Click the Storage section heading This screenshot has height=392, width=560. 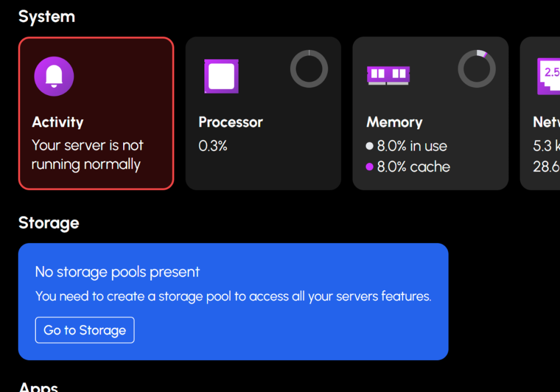tap(49, 223)
